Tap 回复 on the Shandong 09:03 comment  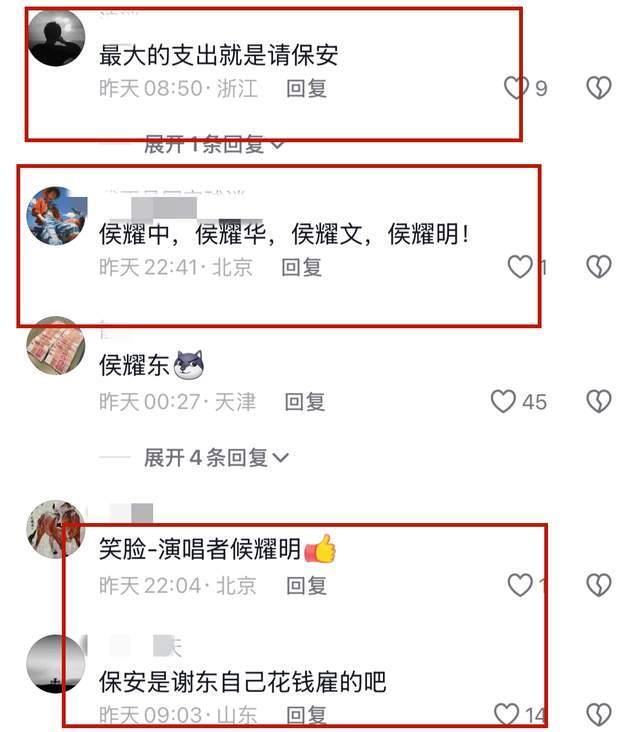click(307, 715)
